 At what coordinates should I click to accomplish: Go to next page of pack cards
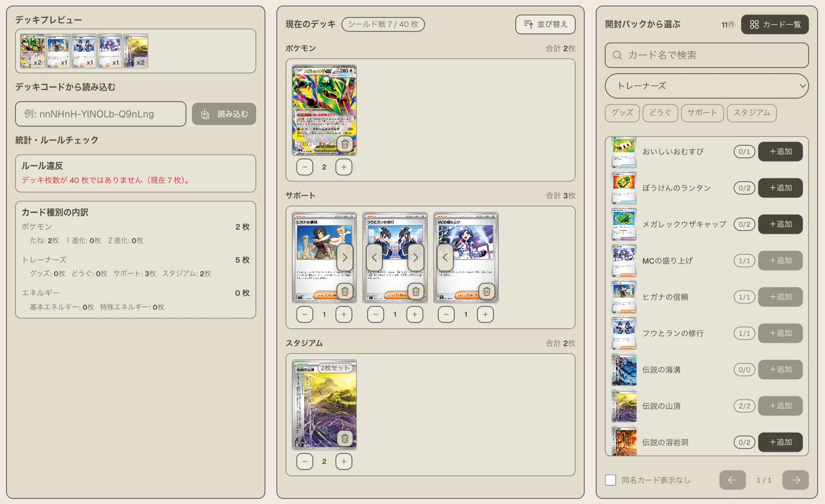tap(796, 480)
